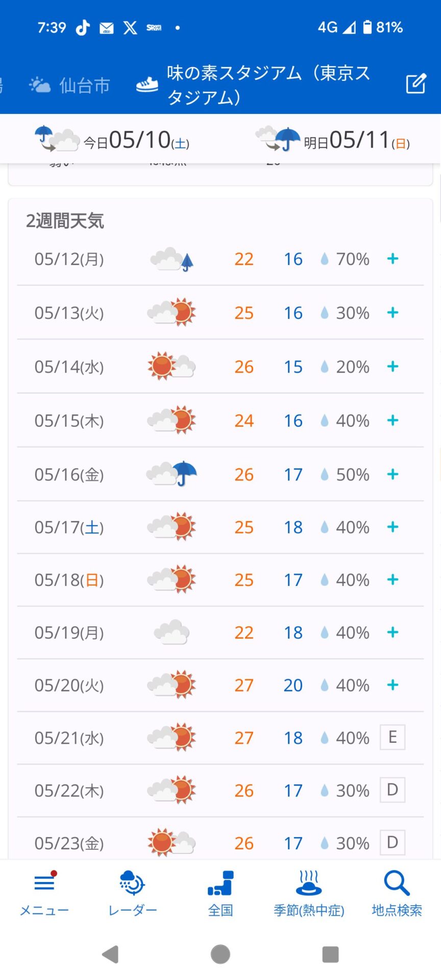Viewport: 441px width, 980px height.
Task: Expand the plus on 05/14 row
Action: (393, 366)
